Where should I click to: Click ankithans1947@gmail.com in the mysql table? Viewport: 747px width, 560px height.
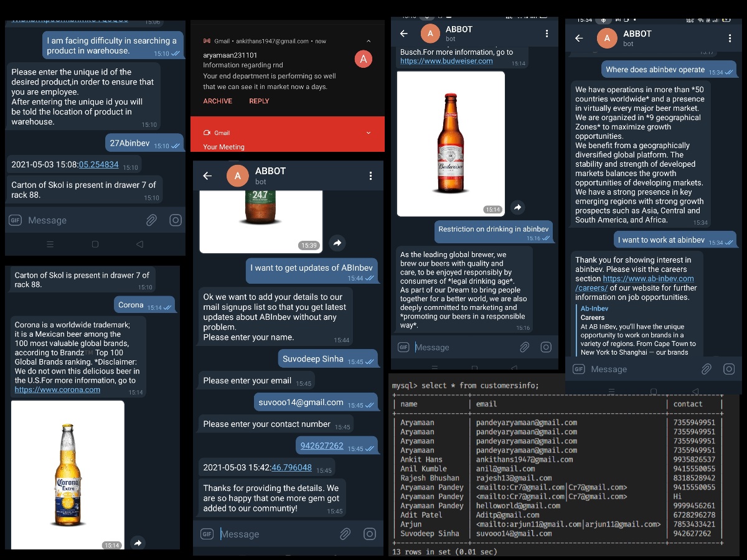[x=525, y=459]
